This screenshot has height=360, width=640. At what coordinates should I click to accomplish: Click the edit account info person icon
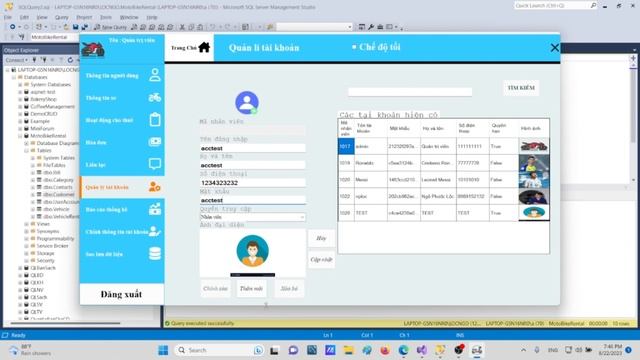155,231
